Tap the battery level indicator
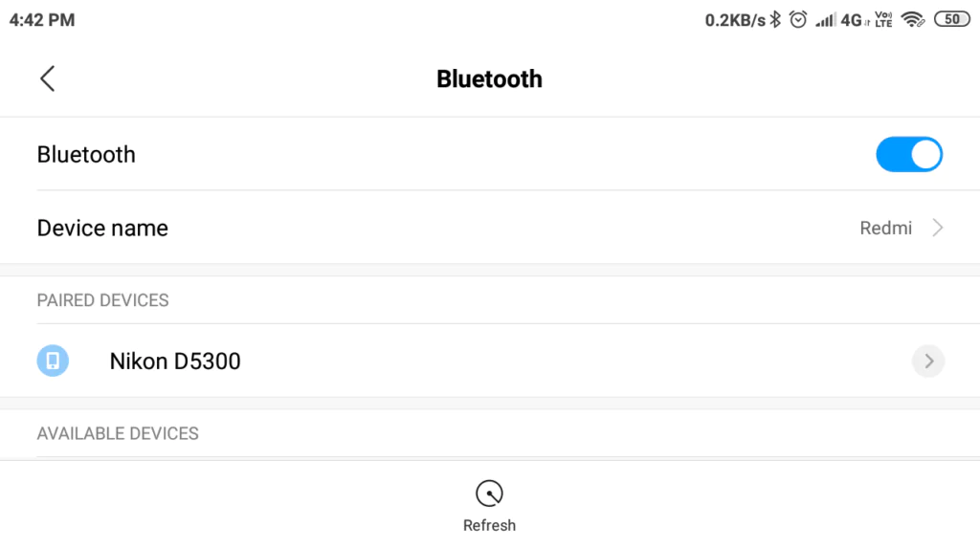980x549 pixels. pyautogui.click(x=951, y=20)
